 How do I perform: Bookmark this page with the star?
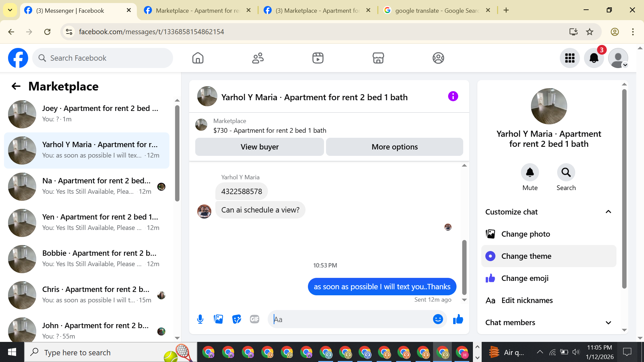(589, 32)
